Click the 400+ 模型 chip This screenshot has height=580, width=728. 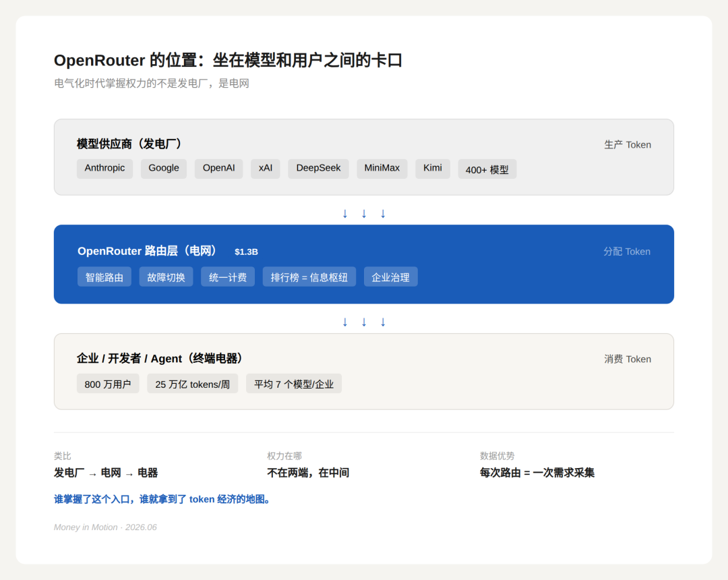(x=487, y=169)
